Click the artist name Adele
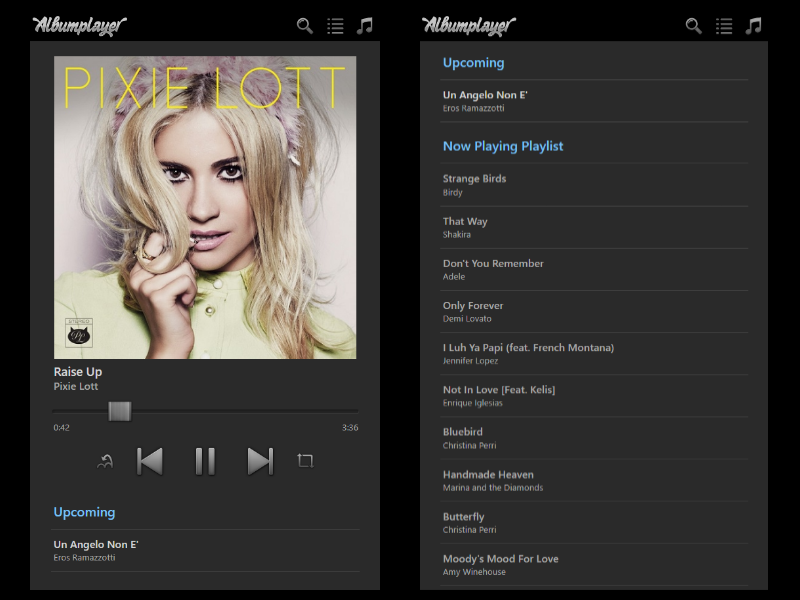This screenshot has height=600, width=800. pos(454,277)
